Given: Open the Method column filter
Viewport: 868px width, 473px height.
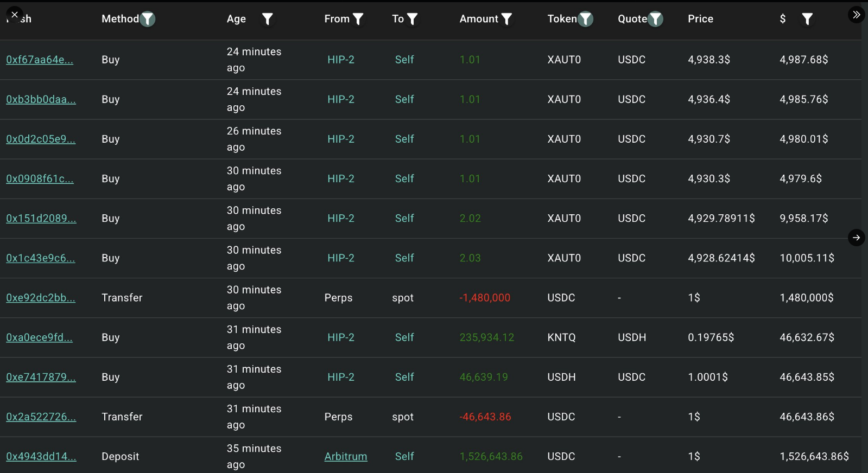Looking at the screenshot, I should (148, 19).
